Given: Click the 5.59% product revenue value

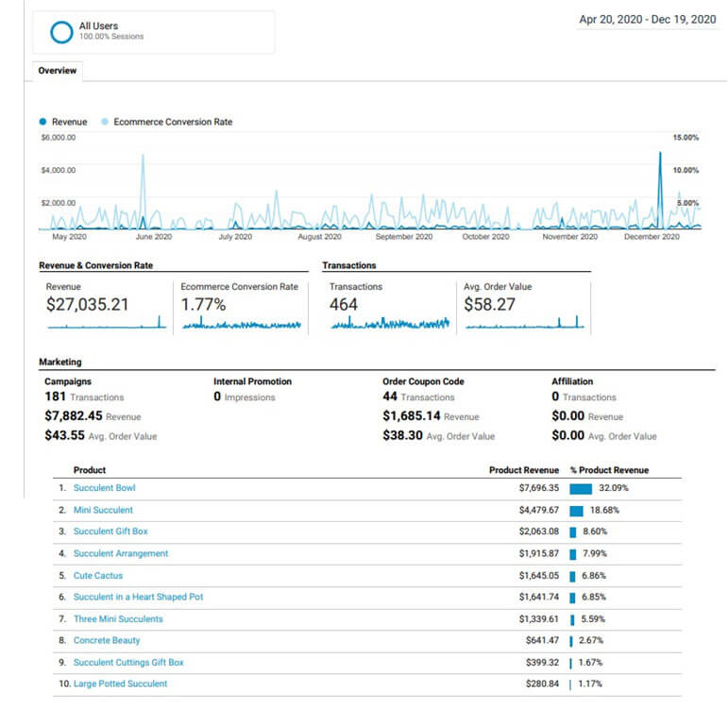Looking at the screenshot, I should click(x=593, y=619).
